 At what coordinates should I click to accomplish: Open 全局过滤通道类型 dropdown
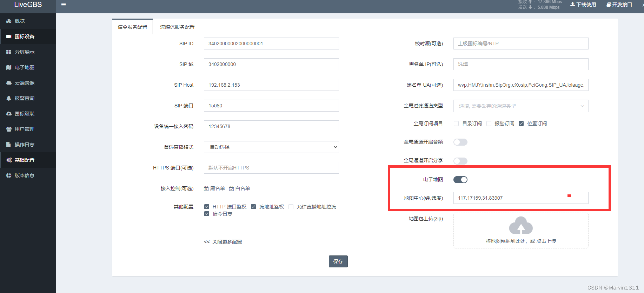[521, 106]
